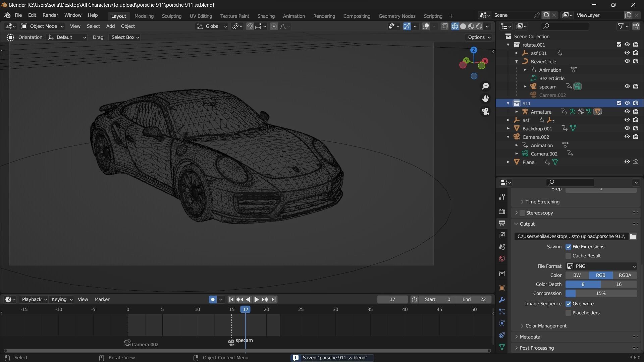Viewport: 644px width, 362px height.
Task: Click the current frame field showing 17
Action: [x=392, y=299]
